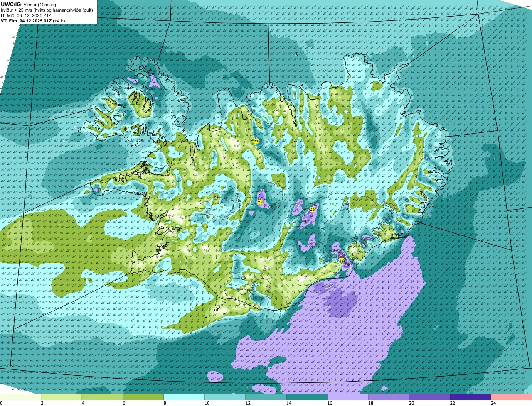Click the colorbar tick label 12

pos(247,403)
